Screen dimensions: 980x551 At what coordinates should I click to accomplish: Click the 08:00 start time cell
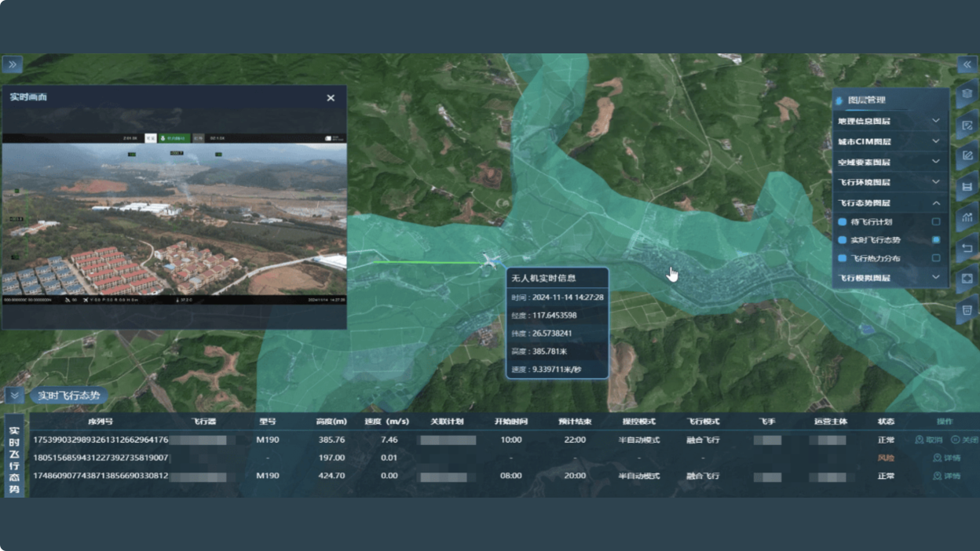(x=510, y=476)
